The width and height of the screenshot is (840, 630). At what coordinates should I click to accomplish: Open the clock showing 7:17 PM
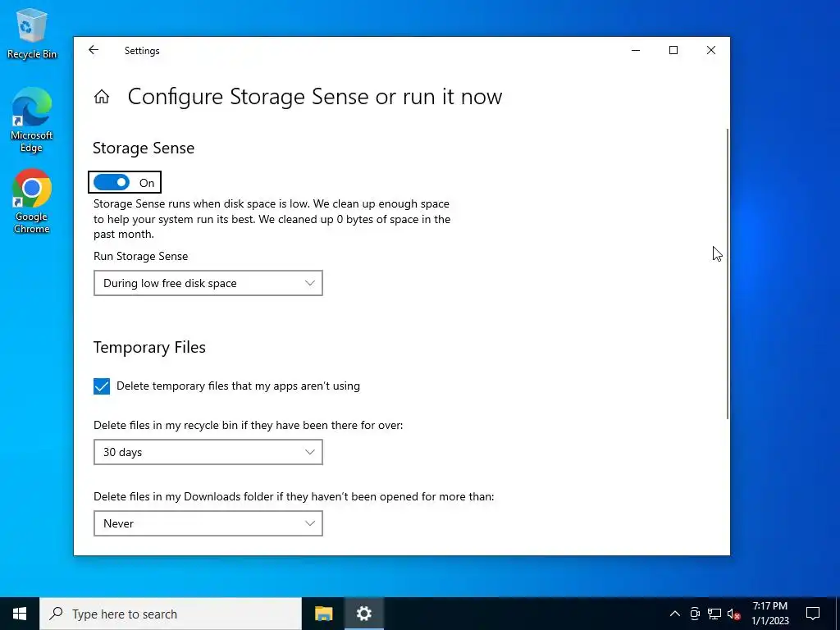pyautogui.click(x=769, y=614)
